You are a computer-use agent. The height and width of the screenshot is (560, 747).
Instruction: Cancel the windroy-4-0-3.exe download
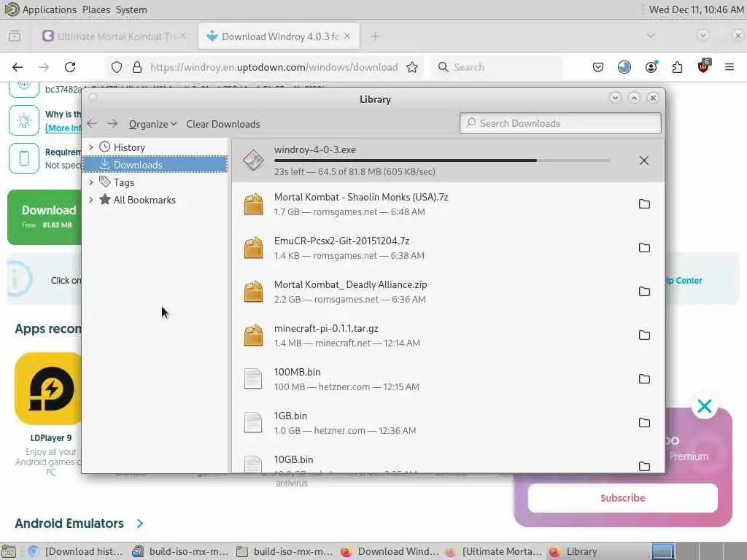643,160
